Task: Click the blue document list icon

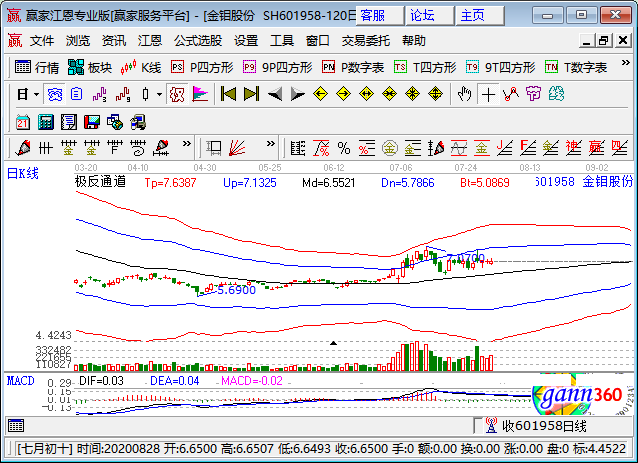Action: (76, 95)
